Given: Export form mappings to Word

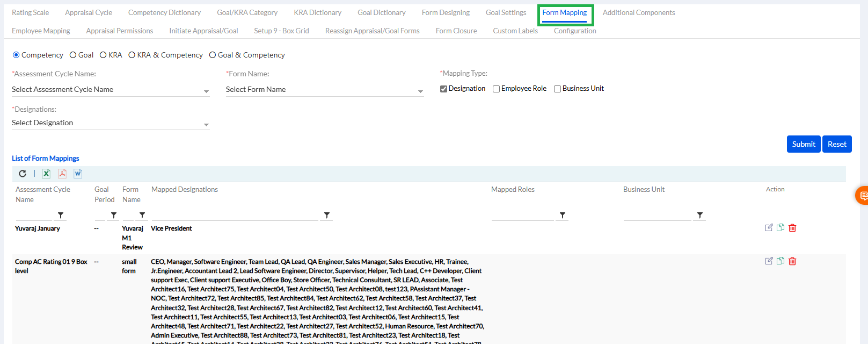Looking at the screenshot, I should click(x=78, y=174).
